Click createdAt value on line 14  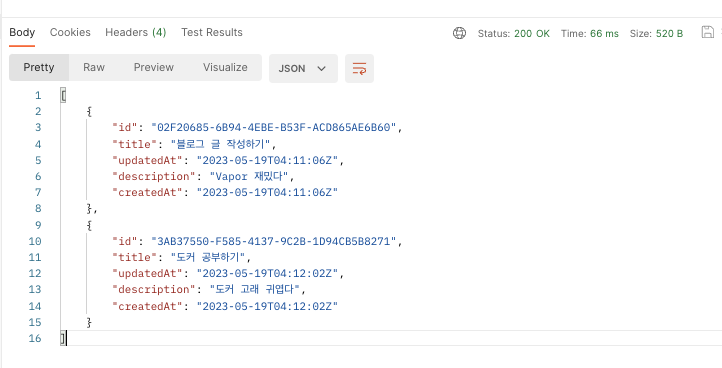point(267,306)
